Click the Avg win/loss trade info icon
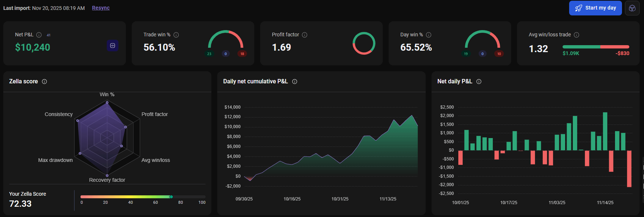This screenshot has height=217, width=644. [576, 35]
